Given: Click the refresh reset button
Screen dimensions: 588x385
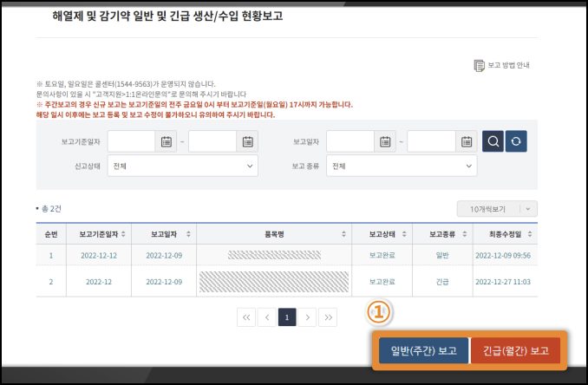Looking at the screenshot, I should (x=516, y=141).
